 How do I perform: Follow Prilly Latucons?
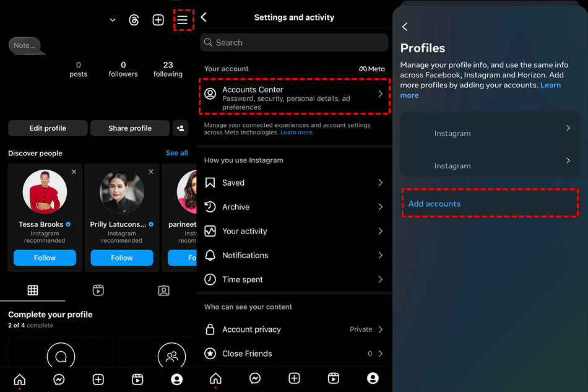click(122, 258)
